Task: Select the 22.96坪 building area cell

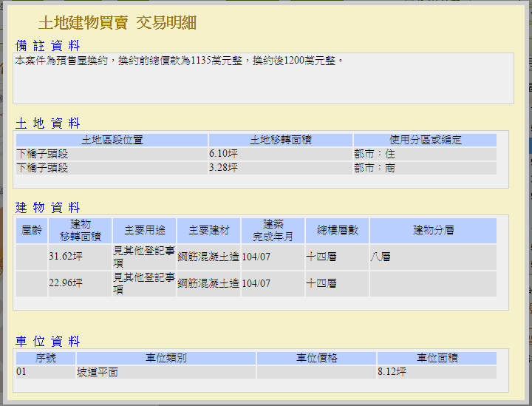Action: 80,283
